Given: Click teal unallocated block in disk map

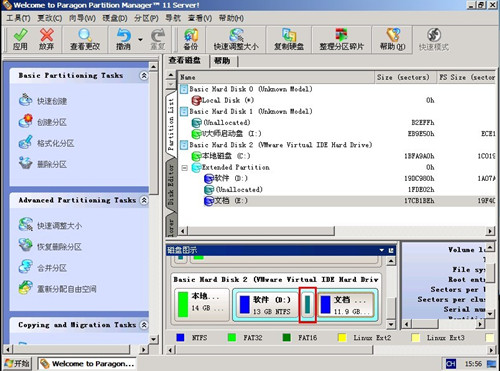Looking at the screenshot, I should (x=307, y=305).
